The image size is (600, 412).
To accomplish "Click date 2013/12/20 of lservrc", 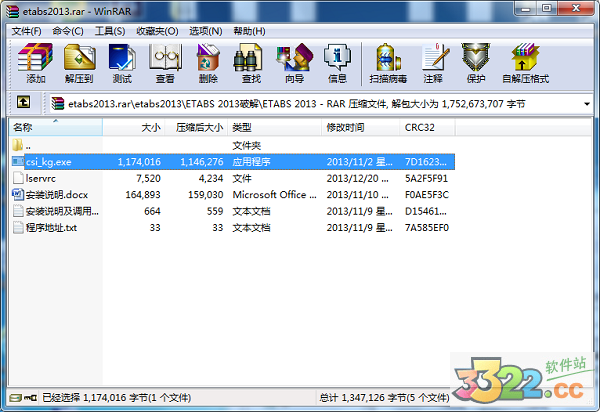I will [357, 178].
